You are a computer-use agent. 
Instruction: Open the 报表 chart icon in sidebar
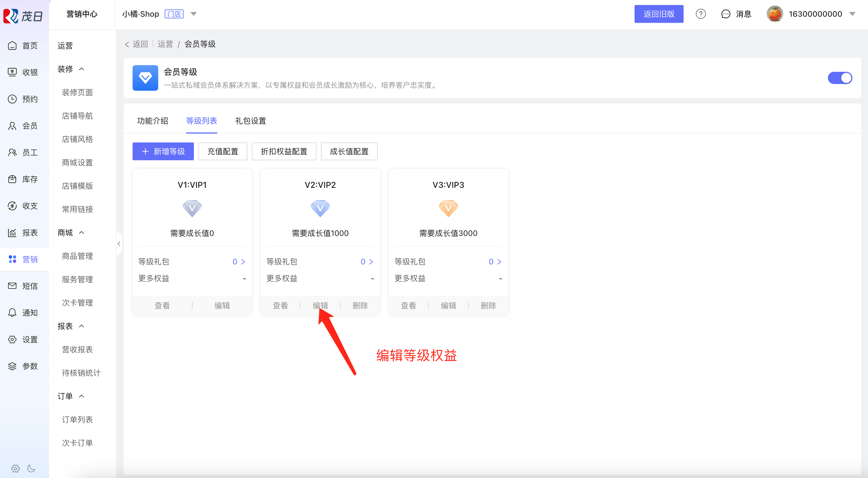pyautogui.click(x=12, y=233)
